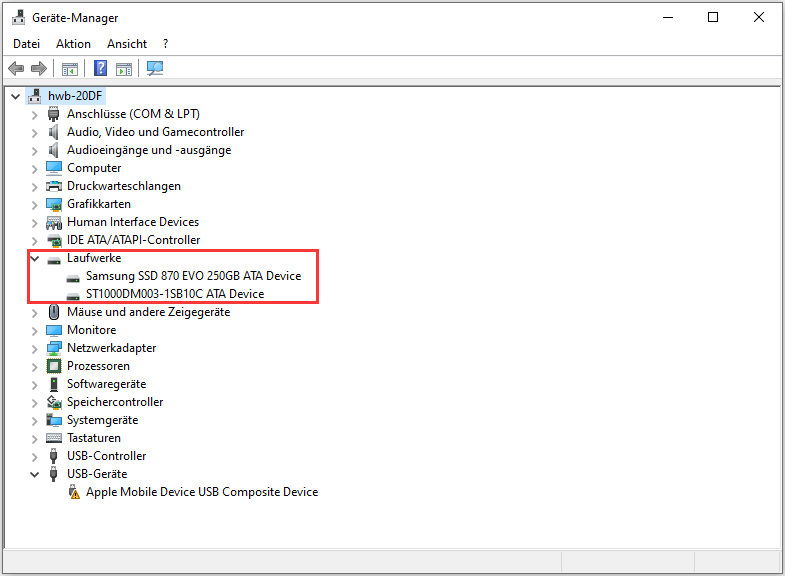The image size is (785, 576).
Task: Collapse the hwb-20DF root node
Action: point(16,96)
